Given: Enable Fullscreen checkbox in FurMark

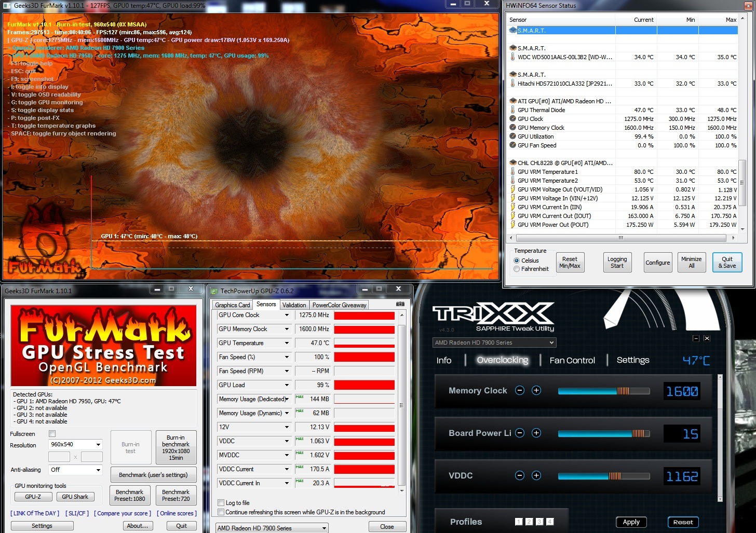Looking at the screenshot, I should click(x=52, y=434).
